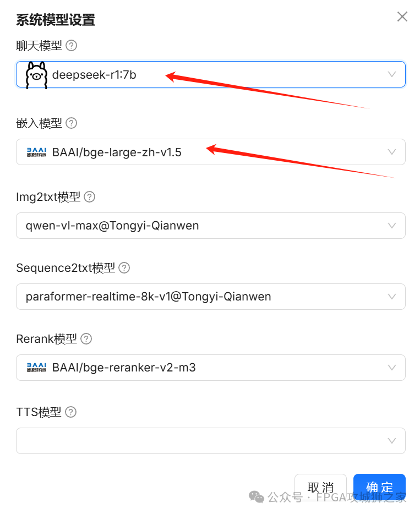Click the 取消 cancel button
The image size is (420, 514).
[x=320, y=487]
